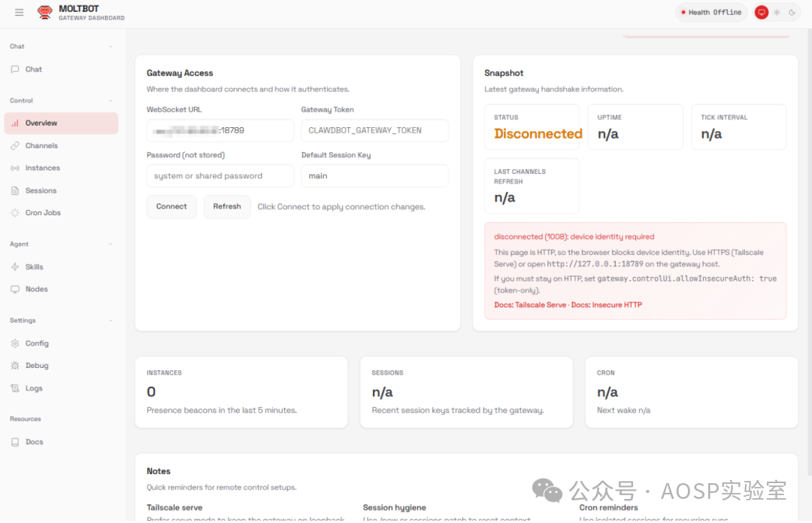Viewport: 812px width, 523px height.
Task: Switch to dark theme moon toggle
Action: [x=792, y=12]
